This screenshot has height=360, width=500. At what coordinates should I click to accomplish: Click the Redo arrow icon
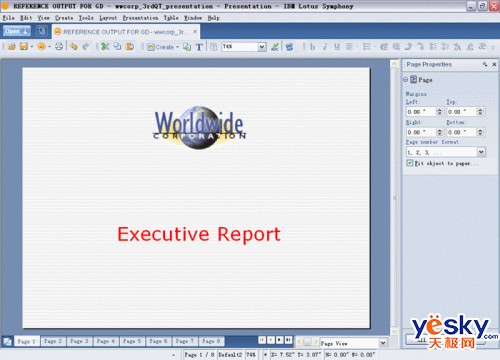tap(86, 47)
